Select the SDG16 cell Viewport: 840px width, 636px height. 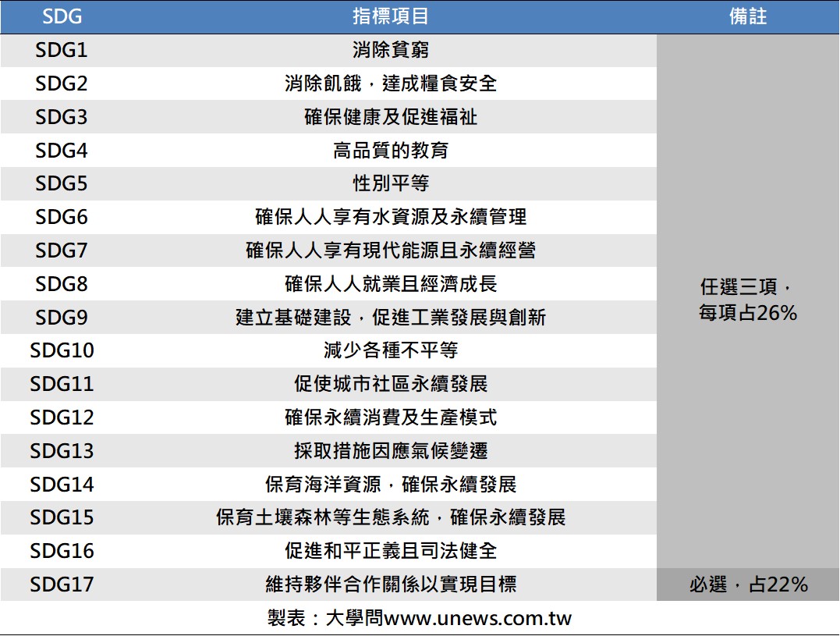point(62,551)
